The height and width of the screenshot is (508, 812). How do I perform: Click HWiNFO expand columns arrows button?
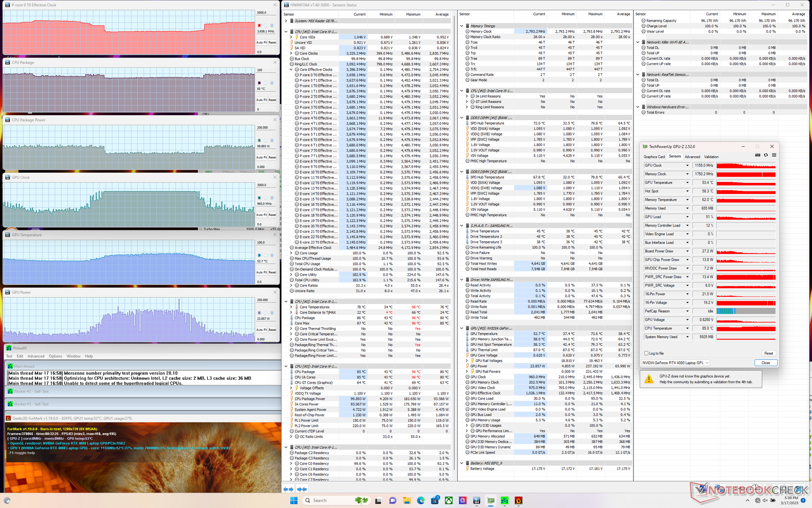point(288,489)
